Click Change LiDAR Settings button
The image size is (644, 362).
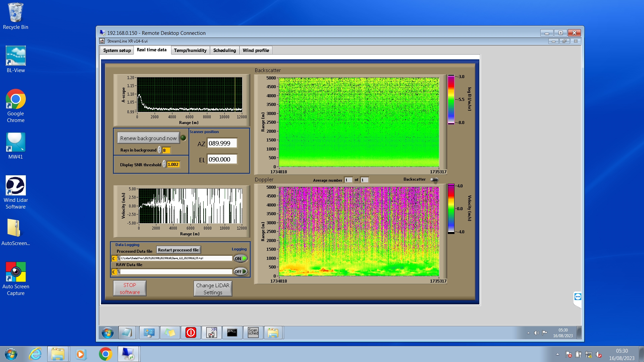[213, 289]
